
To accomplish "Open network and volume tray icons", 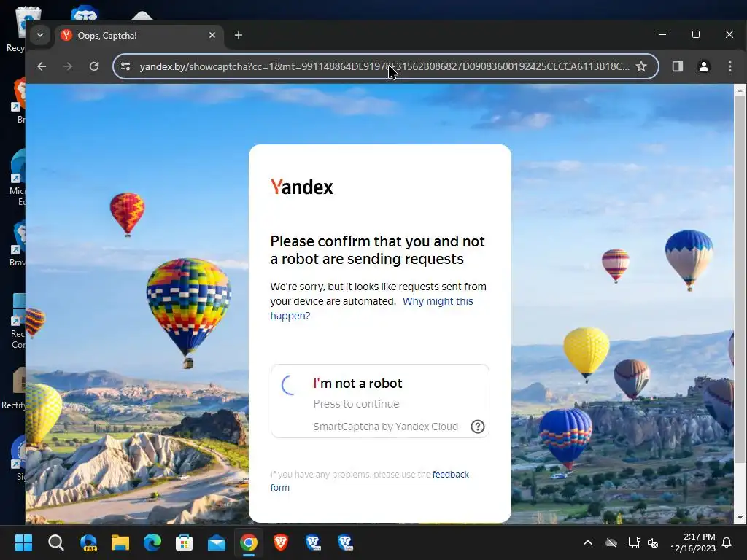I will 643,542.
